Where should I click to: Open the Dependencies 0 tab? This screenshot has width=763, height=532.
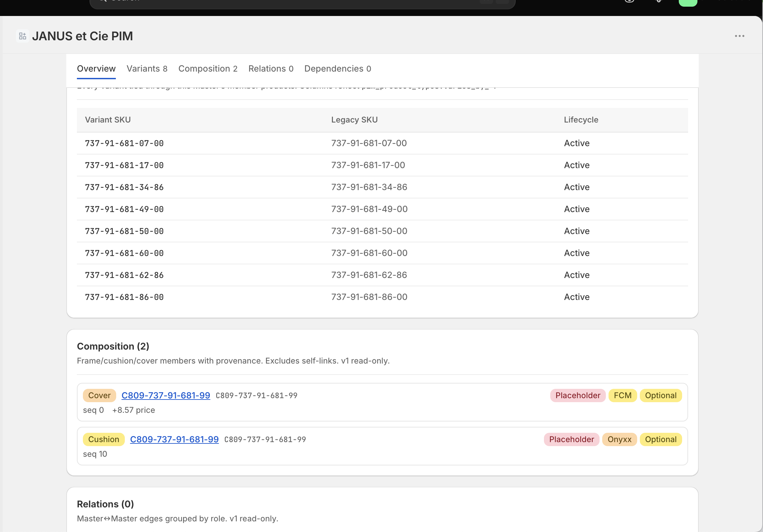coord(338,69)
